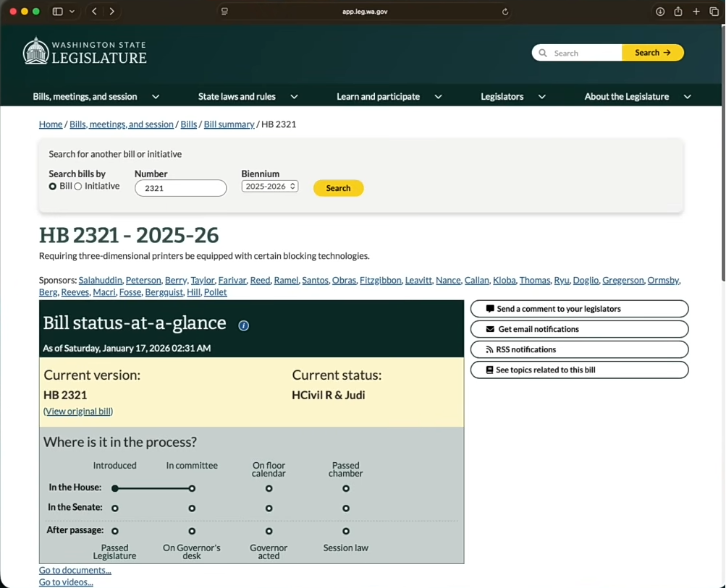Go forward with Safari's forward arrow
This screenshot has height=588, width=726.
(111, 12)
